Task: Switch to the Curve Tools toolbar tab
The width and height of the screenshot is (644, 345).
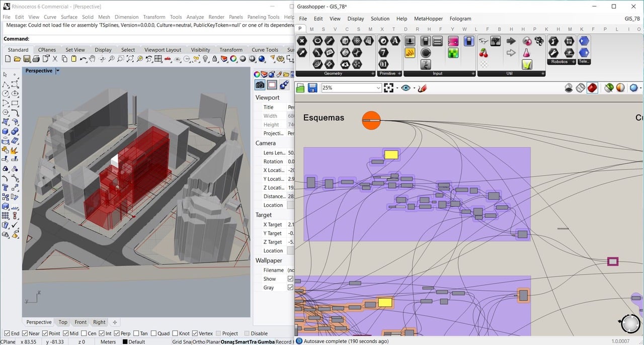Action: point(265,50)
